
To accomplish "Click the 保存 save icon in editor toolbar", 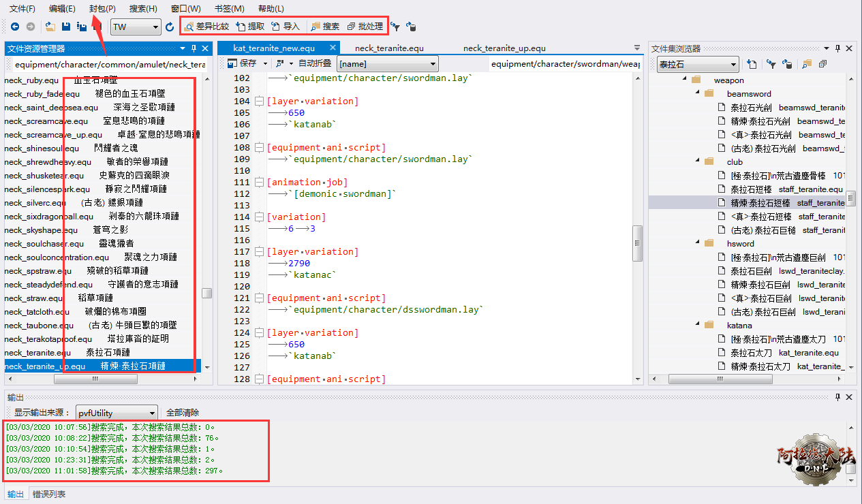I will tap(232, 63).
